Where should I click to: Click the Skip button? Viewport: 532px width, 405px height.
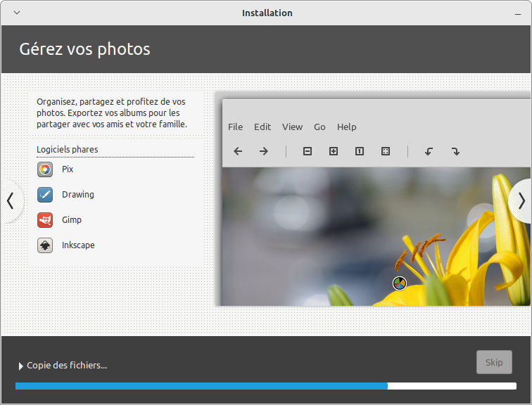(494, 362)
